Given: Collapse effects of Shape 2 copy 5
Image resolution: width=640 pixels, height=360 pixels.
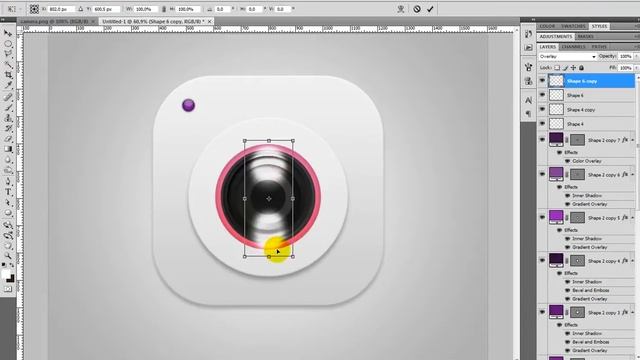Looking at the screenshot, I should (633, 218).
